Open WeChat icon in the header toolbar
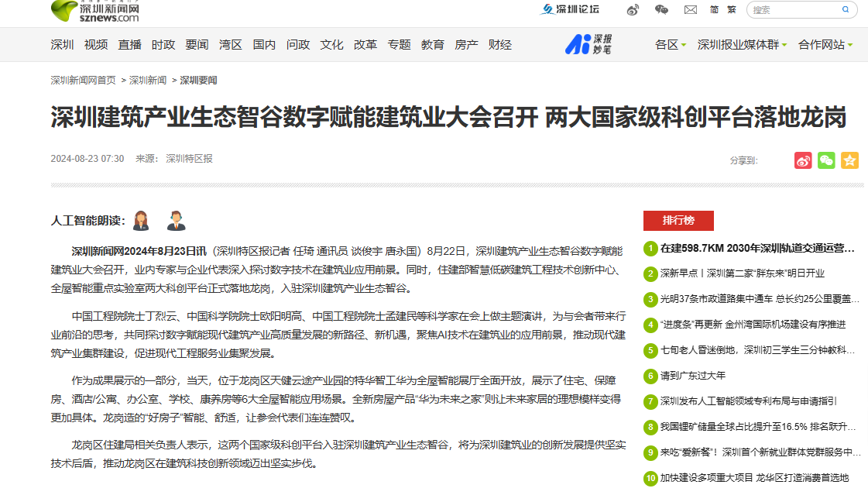The width and height of the screenshot is (868, 502). (x=661, y=9)
